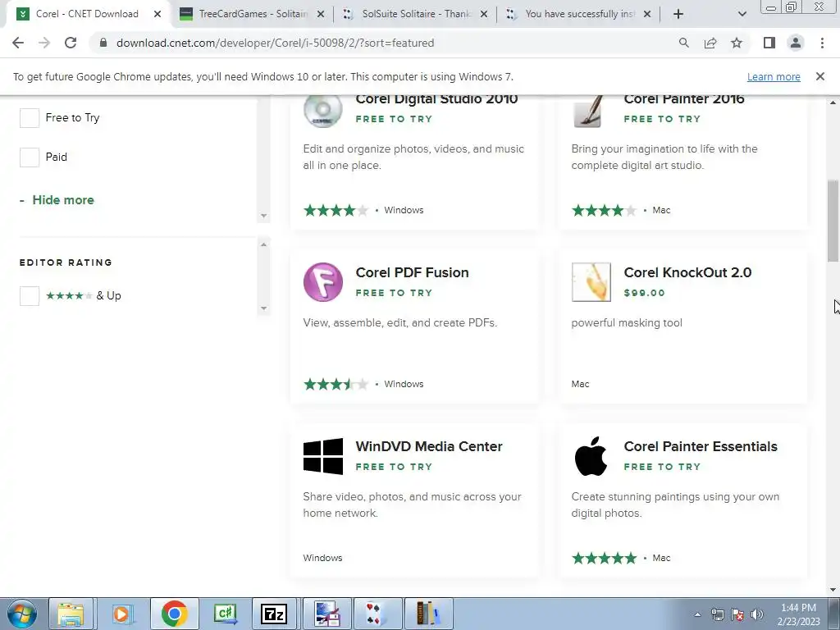
Task: Open the Corel PDF Fusion purple icon
Action: 323,282
